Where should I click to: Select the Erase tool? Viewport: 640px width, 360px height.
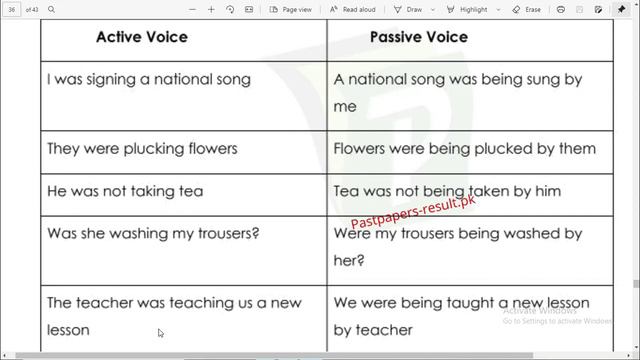click(527, 9)
